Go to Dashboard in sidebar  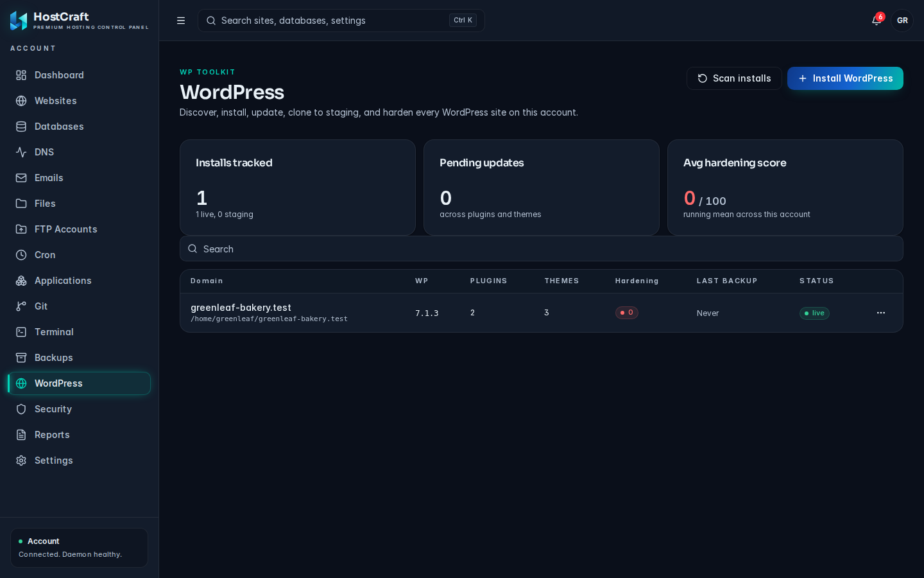[x=80, y=75]
